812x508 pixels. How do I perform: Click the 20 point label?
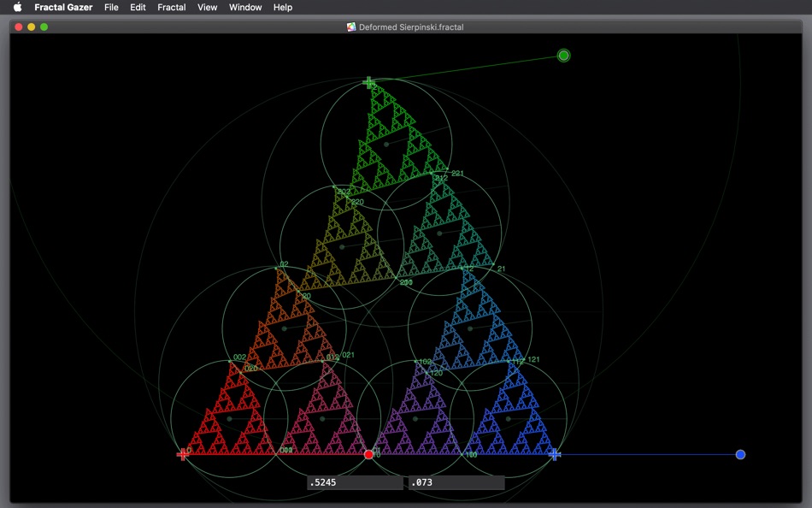pyautogui.click(x=307, y=296)
